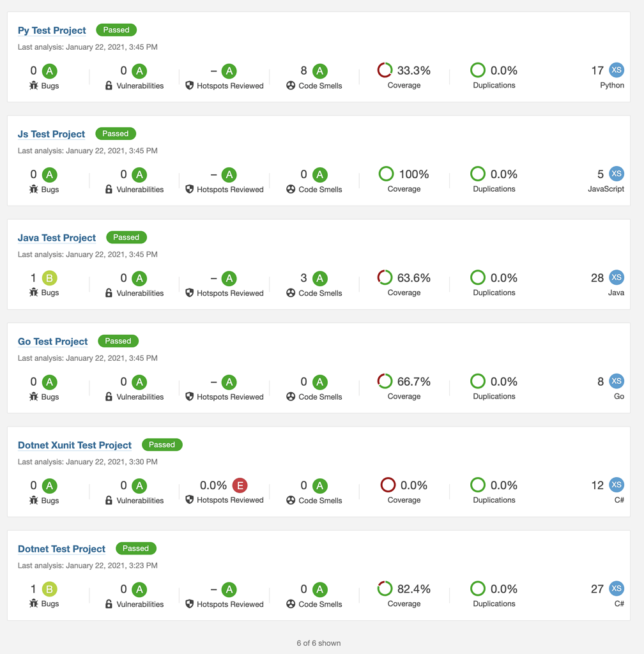Viewport: 644px width, 654px height.
Task: Click the vulnerabilities lock icon in Go Test Project
Action: click(109, 397)
